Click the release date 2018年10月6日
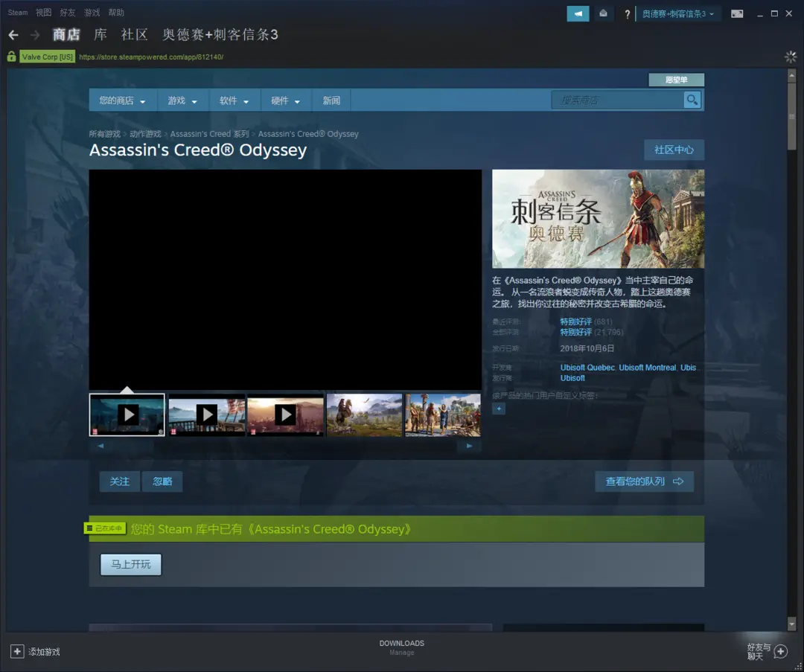 tap(587, 348)
